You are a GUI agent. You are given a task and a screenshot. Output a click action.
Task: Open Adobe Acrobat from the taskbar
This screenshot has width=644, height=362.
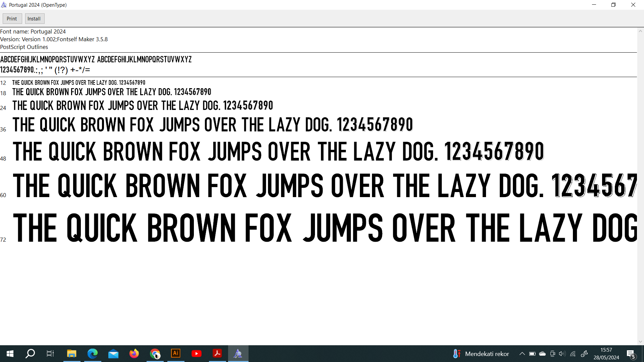[x=217, y=354]
